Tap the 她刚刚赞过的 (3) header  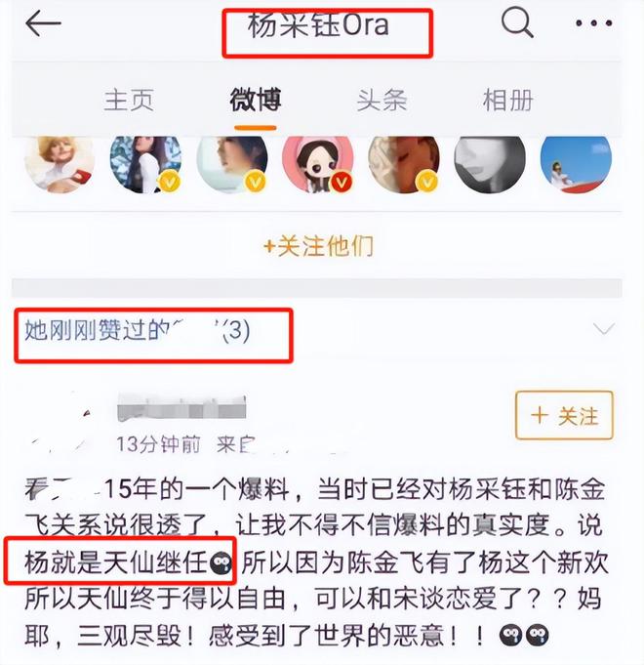(138, 330)
